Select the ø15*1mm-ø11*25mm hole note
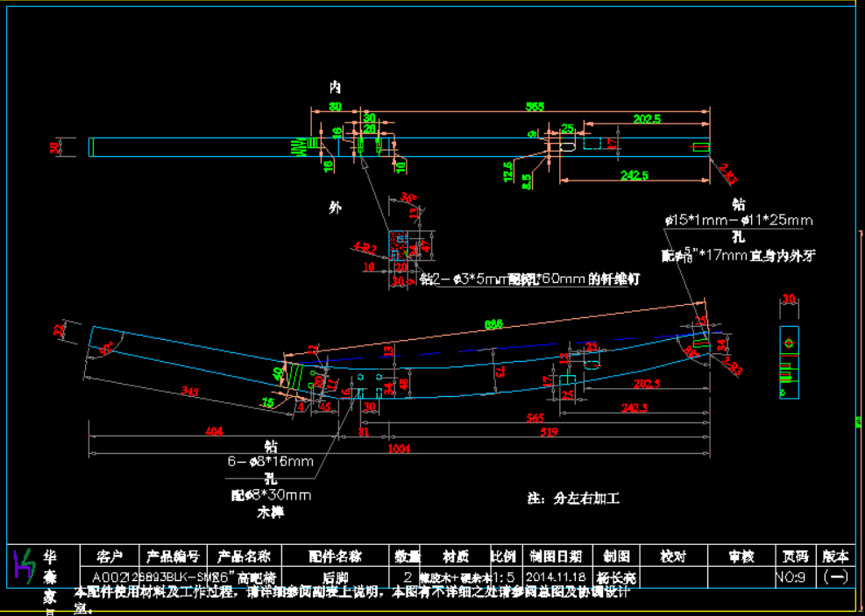865x616 pixels. (x=738, y=220)
